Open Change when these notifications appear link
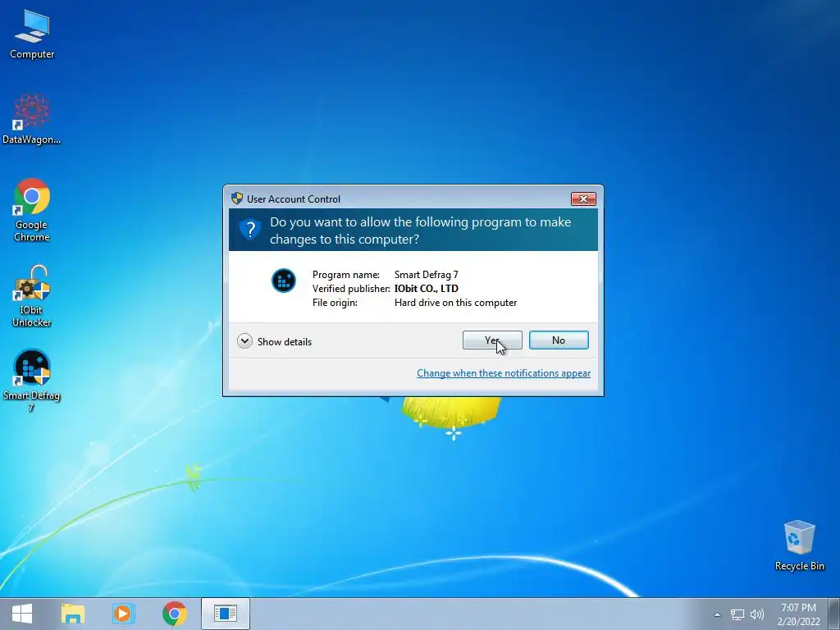 coord(504,373)
